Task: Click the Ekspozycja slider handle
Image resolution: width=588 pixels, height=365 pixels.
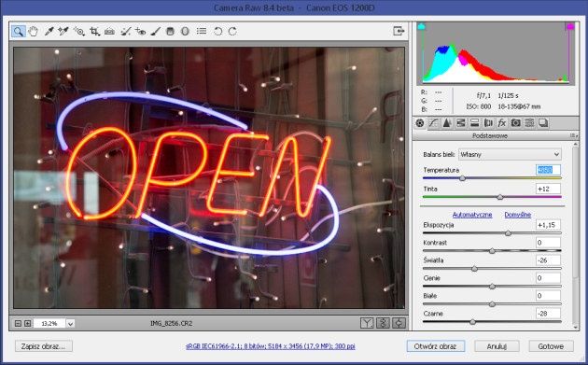Action: click(x=508, y=233)
